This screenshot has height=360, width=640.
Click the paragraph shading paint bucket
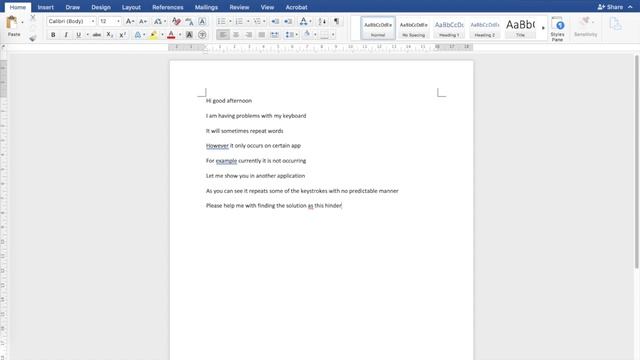click(307, 35)
